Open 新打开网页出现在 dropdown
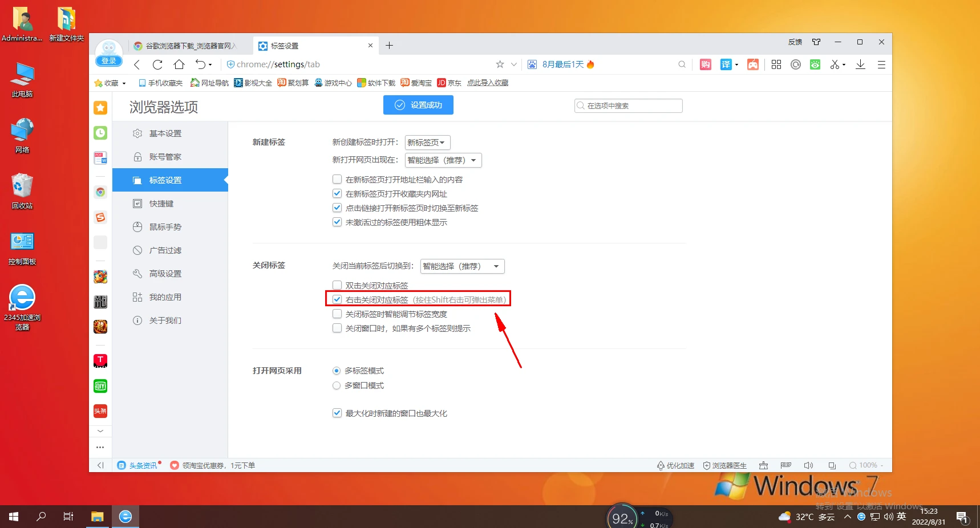Viewport: 980px width, 528px height. (x=443, y=160)
